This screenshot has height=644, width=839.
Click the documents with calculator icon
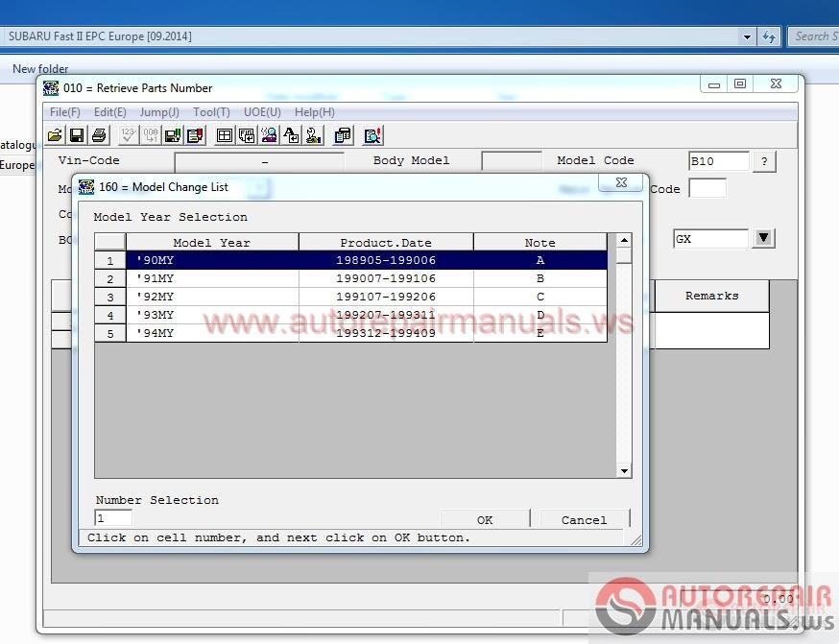pos(343,135)
